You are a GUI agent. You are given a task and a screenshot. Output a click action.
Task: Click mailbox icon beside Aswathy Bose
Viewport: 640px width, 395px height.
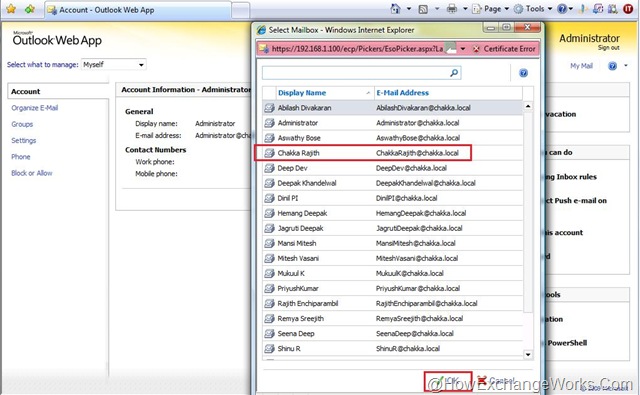coord(269,138)
